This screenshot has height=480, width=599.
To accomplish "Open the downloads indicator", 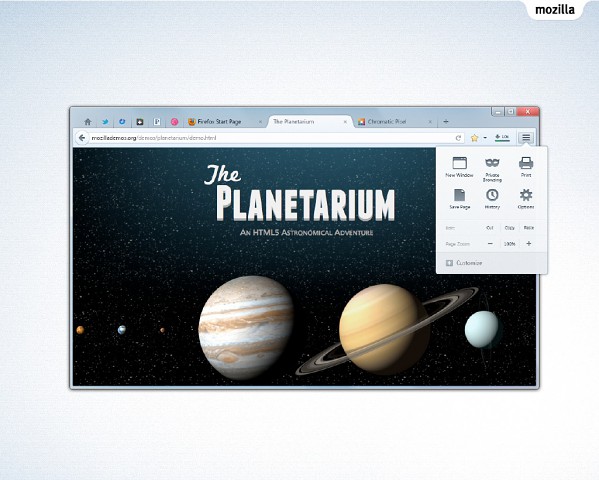I will 502,137.
